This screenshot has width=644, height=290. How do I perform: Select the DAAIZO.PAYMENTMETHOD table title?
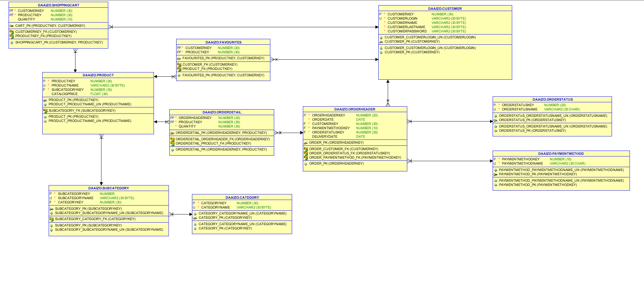click(561, 154)
